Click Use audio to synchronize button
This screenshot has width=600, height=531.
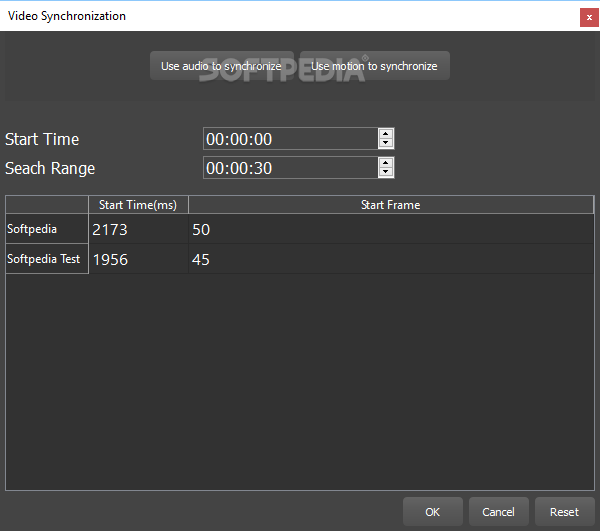[x=222, y=66]
